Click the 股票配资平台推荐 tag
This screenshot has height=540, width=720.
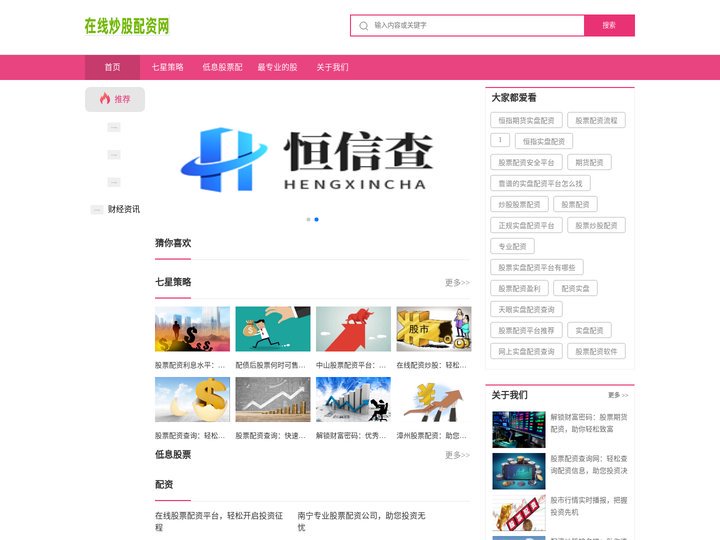click(x=526, y=330)
